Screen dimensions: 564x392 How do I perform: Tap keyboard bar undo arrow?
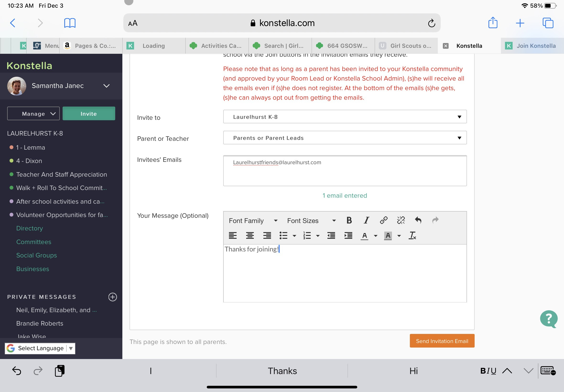pos(16,371)
